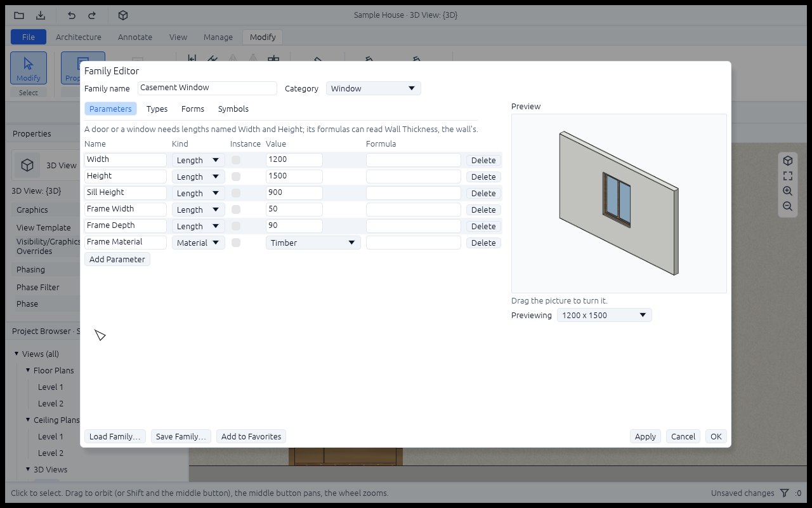Click the Load Family… button

pyautogui.click(x=115, y=436)
